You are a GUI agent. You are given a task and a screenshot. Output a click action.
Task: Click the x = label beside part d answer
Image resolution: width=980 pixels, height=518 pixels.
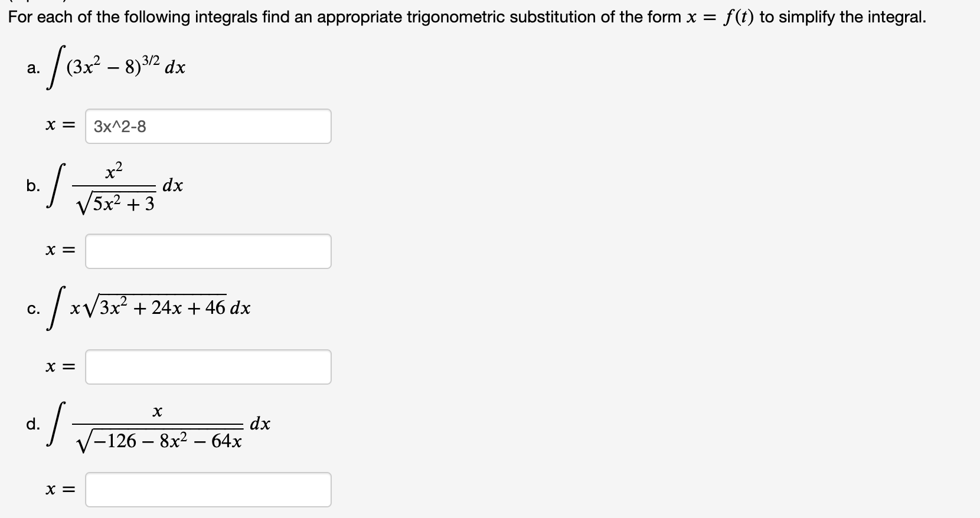tap(59, 489)
